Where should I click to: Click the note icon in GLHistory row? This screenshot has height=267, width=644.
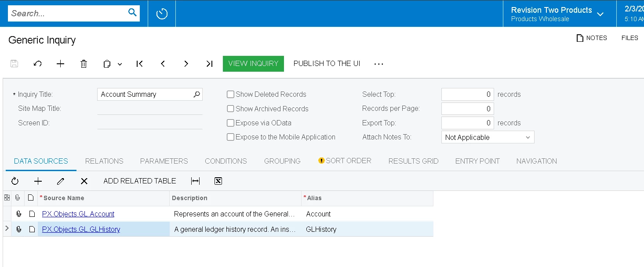pyautogui.click(x=32, y=229)
